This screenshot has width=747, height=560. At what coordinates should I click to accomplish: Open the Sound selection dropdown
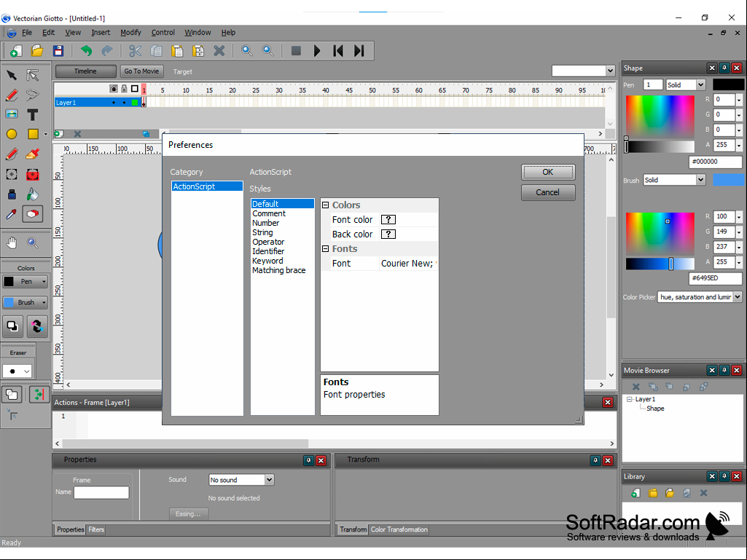[269, 479]
